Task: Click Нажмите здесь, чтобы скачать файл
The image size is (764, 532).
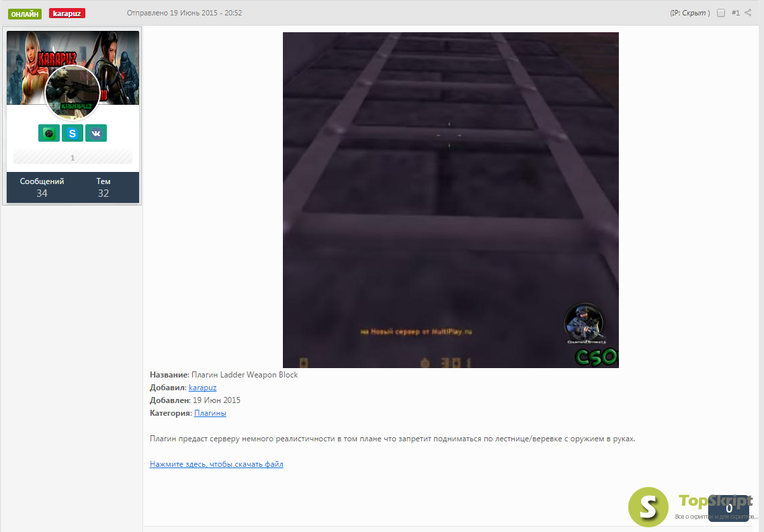Action: point(216,463)
